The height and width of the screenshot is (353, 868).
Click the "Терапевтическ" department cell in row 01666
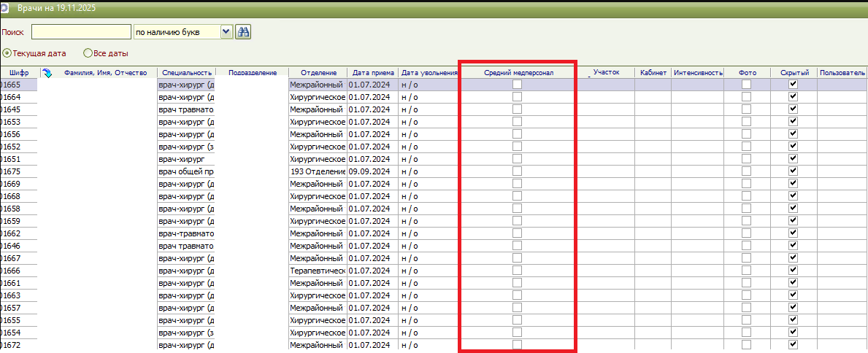point(317,271)
